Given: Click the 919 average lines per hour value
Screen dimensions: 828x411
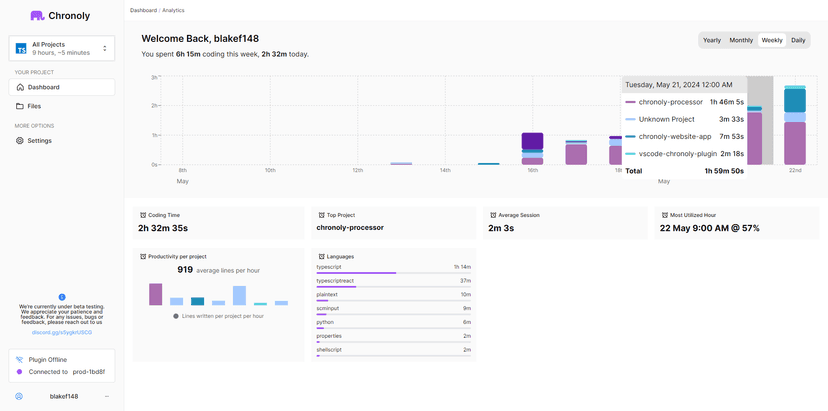Looking at the screenshot, I should point(185,269).
